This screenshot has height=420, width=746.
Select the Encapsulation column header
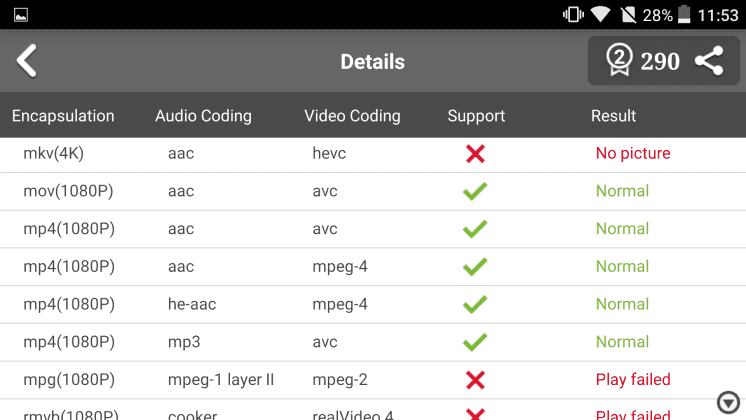(63, 116)
